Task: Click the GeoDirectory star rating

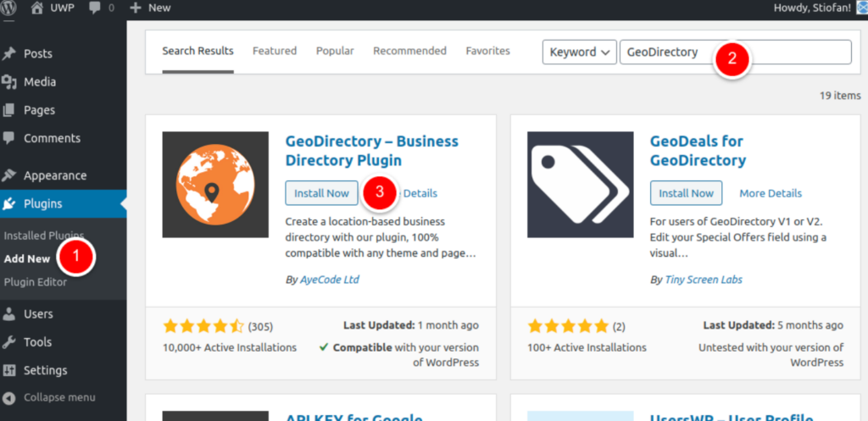Action: [203, 326]
